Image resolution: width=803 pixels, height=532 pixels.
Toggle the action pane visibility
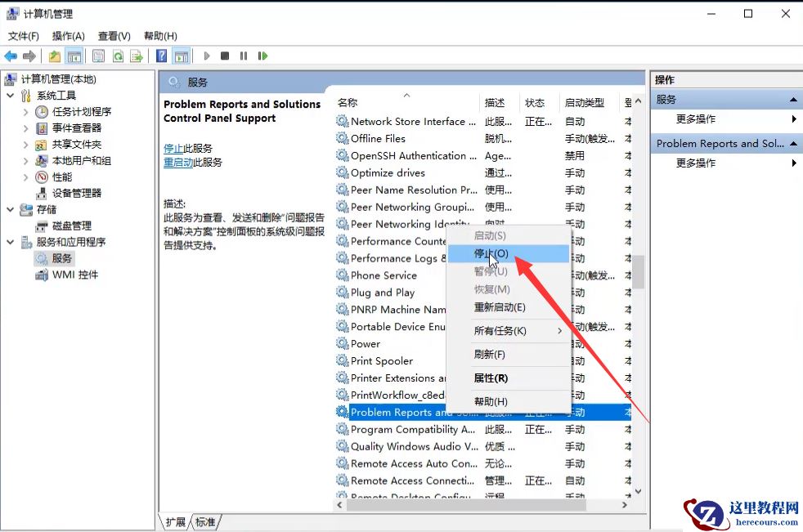[181, 56]
